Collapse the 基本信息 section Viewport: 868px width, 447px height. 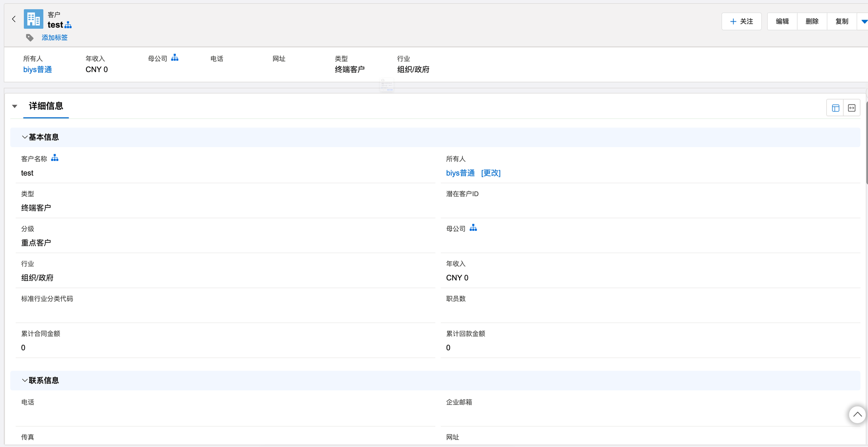[x=25, y=137]
